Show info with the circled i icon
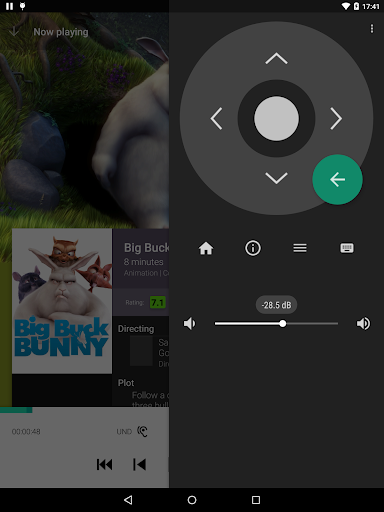 [x=253, y=248]
